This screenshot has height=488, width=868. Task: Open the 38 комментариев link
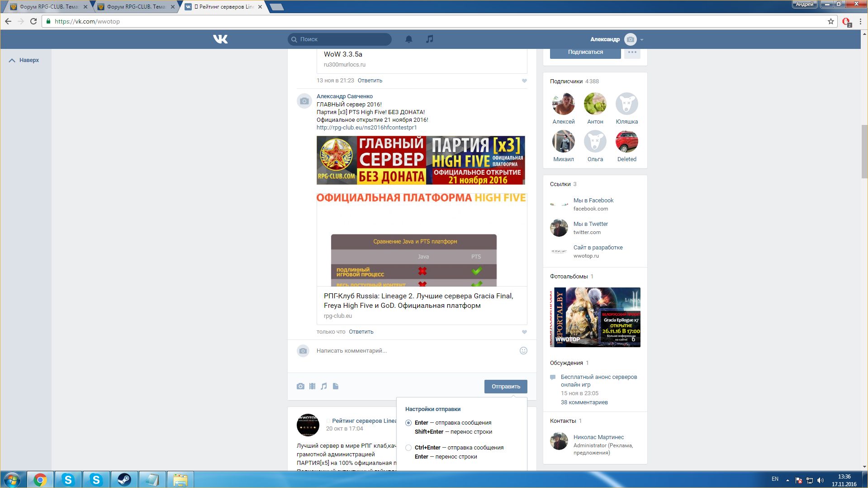[584, 402]
